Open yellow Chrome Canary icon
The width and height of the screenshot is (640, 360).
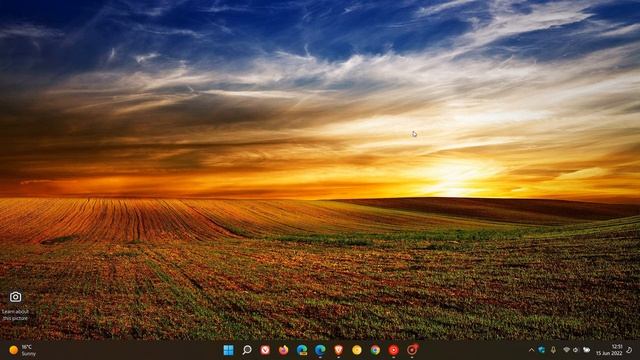click(x=357, y=350)
